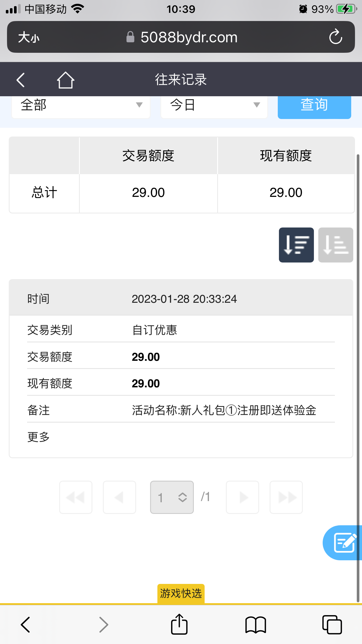Open page number selector showing 1
Image resolution: width=362 pixels, height=644 pixels.
point(172,497)
